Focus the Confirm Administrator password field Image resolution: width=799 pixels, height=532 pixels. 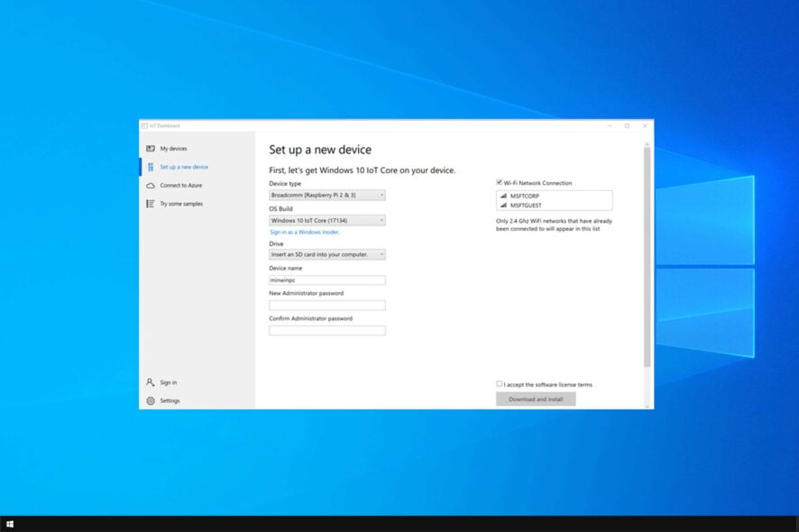point(327,330)
